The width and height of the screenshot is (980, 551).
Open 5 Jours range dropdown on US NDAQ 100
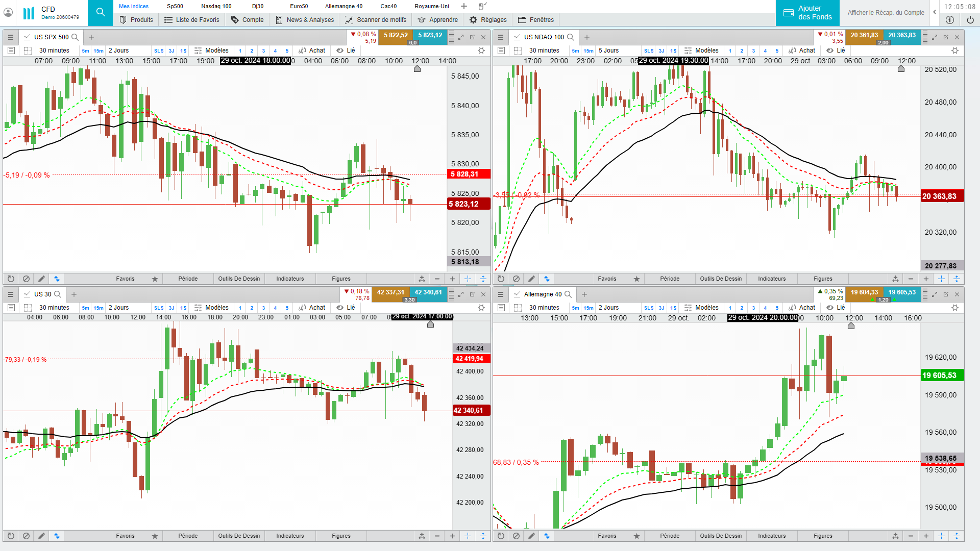point(608,51)
